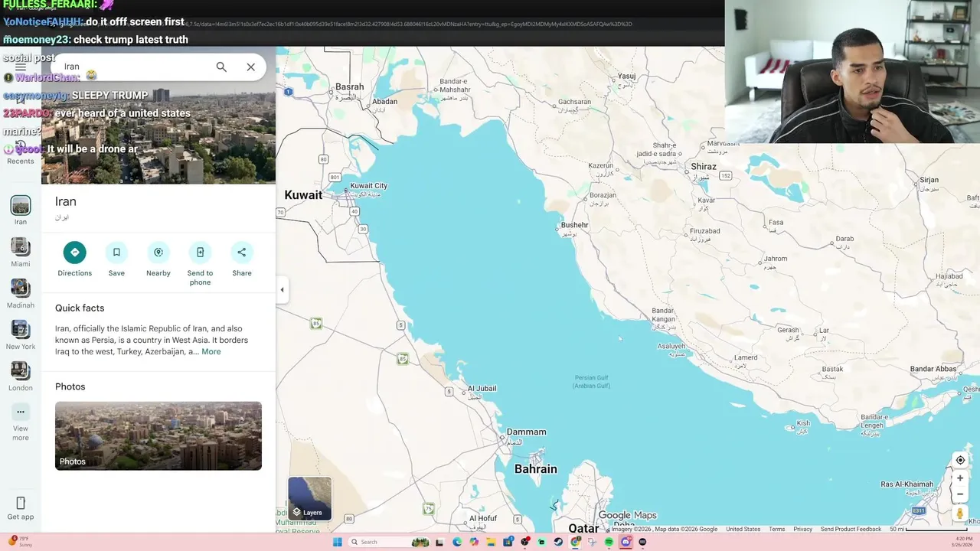Click the Sirjan city label
The height and width of the screenshot is (551, 980).
929,181
